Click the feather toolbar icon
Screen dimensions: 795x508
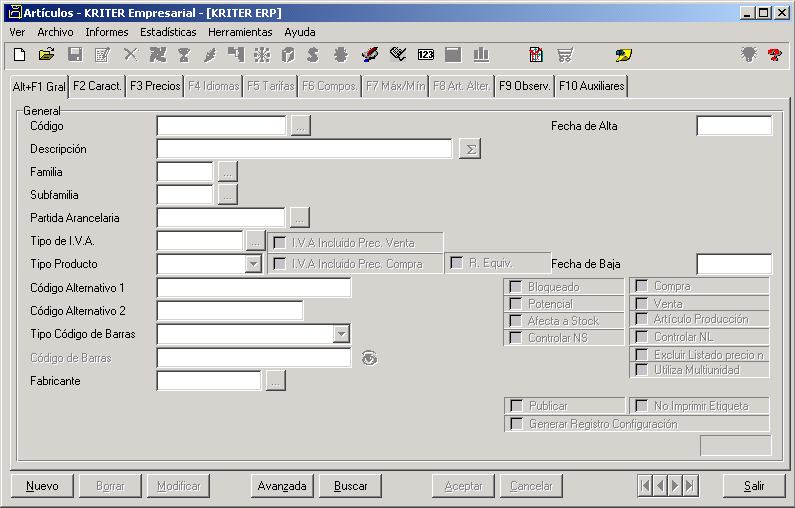(x=210, y=54)
